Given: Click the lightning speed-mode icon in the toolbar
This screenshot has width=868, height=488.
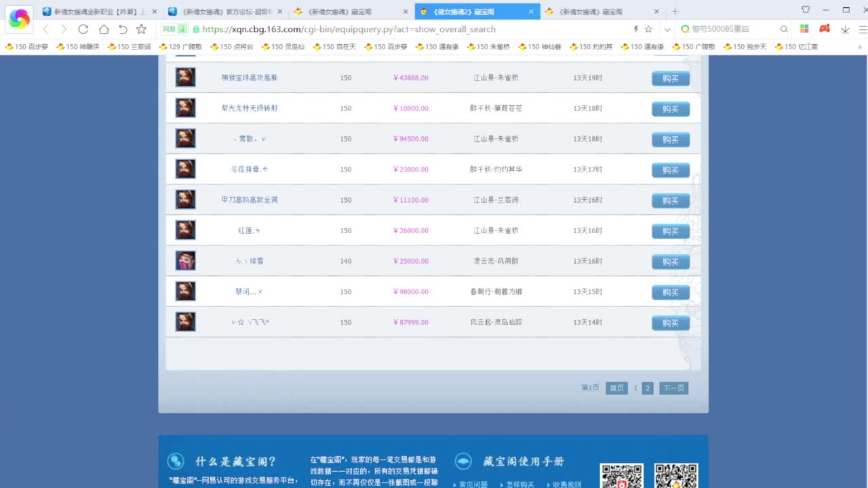Looking at the screenshot, I should pyautogui.click(x=635, y=29).
